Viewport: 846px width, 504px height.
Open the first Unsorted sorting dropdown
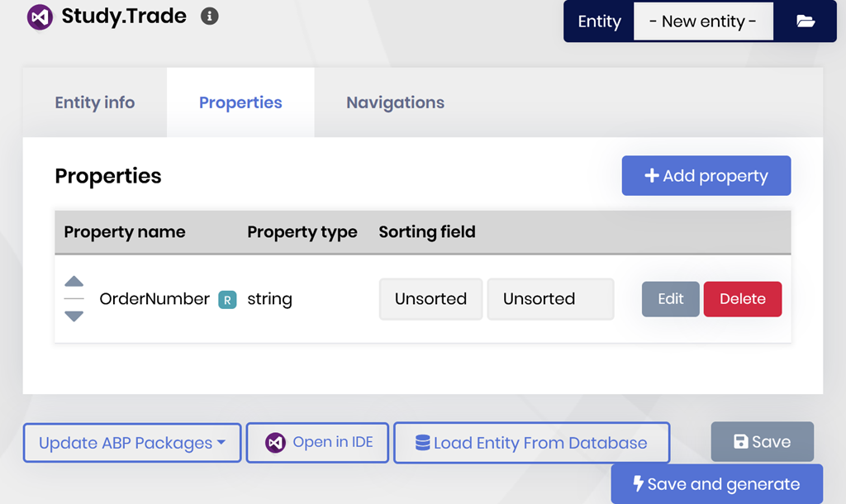click(430, 299)
